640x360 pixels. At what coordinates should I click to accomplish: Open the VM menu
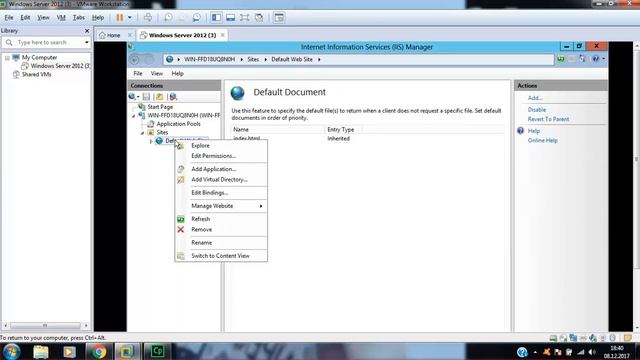[x=61, y=18]
